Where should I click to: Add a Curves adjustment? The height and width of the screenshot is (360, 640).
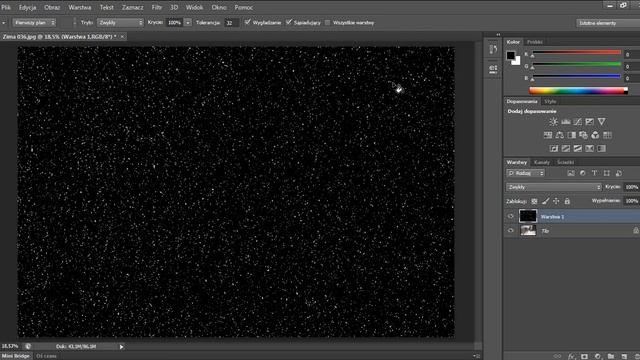(577, 122)
